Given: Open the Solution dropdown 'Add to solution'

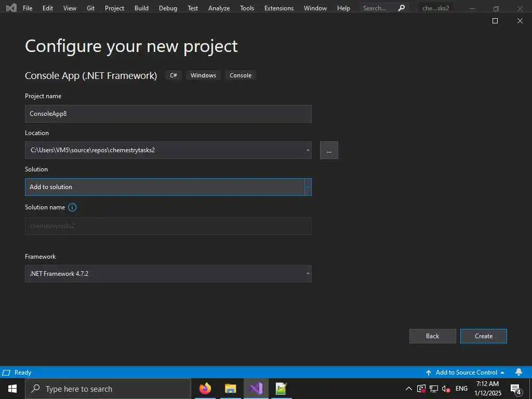Looking at the screenshot, I should point(168,187).
